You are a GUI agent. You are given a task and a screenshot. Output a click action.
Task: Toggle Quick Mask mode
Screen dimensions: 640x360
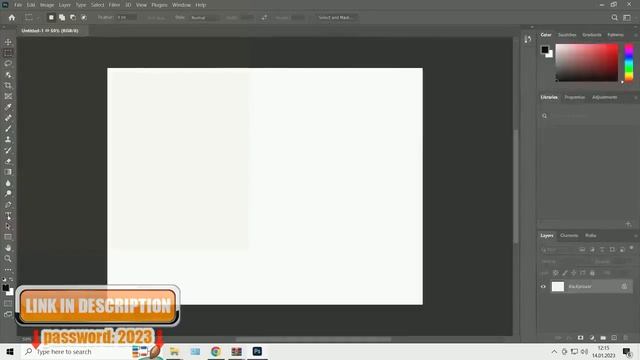tap(8, 303)
